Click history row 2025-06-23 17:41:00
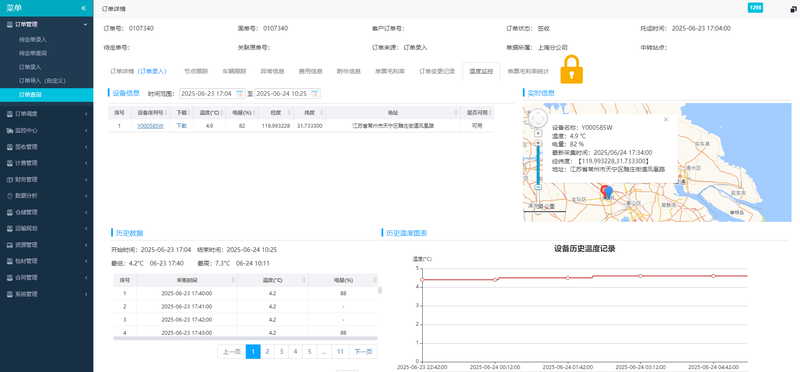Screen dimensions: 800x372 (x=245, y=306)
